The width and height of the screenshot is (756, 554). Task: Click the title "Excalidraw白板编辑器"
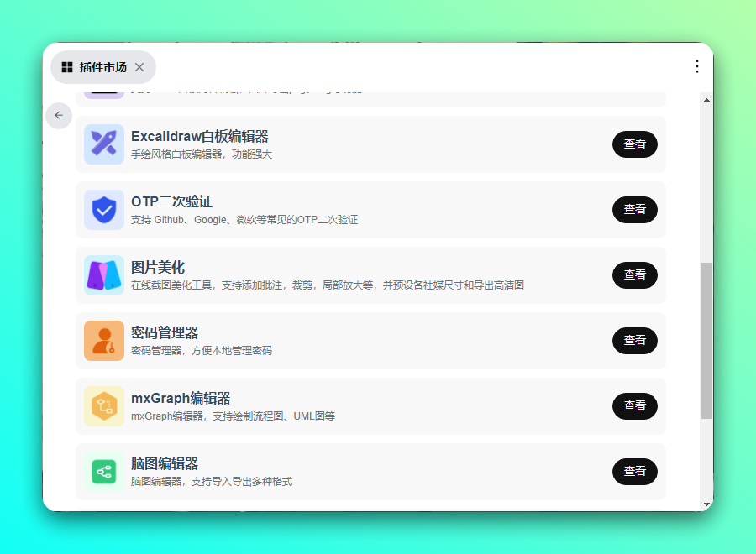click(200, 136)
